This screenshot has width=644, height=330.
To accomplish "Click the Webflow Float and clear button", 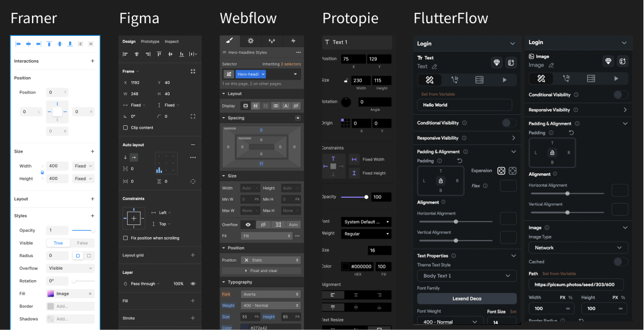I will tap(261, 271).
